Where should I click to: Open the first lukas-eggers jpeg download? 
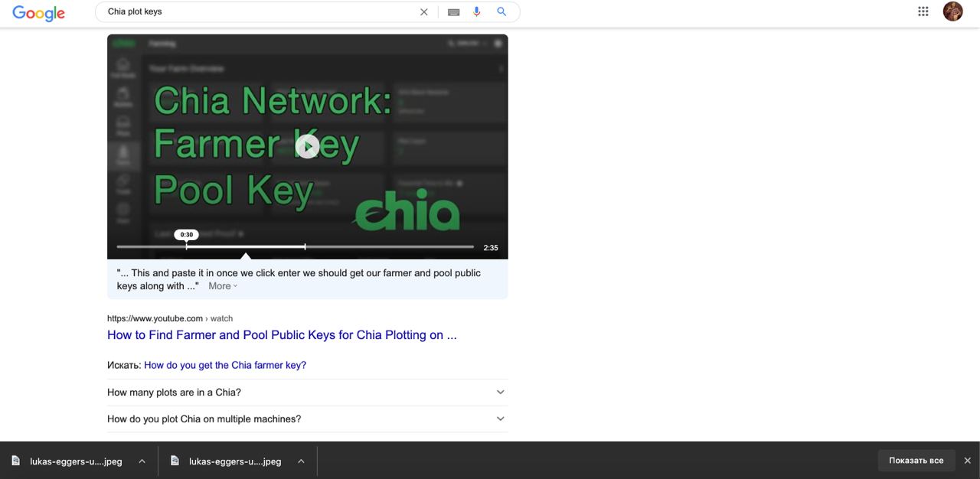pyautogui.click(x=76, y=461)
